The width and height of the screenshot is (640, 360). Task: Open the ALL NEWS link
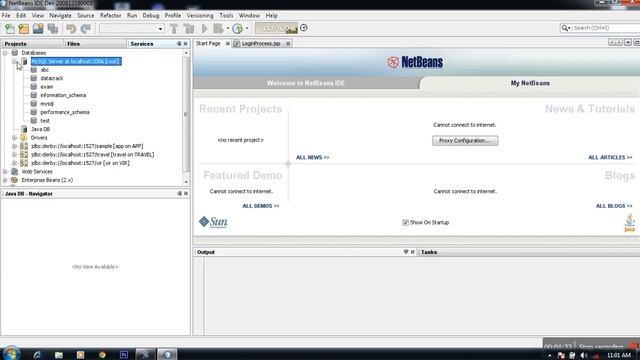tap(313, 157)
